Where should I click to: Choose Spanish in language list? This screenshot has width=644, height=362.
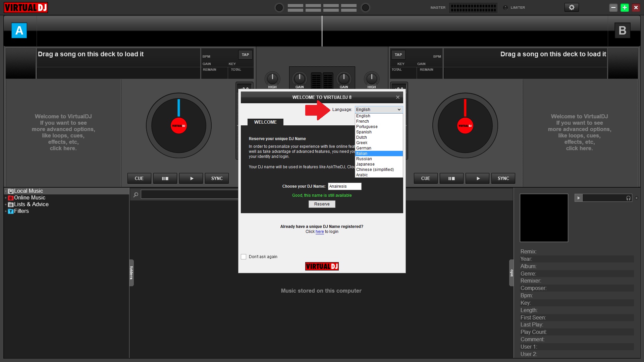379,132
